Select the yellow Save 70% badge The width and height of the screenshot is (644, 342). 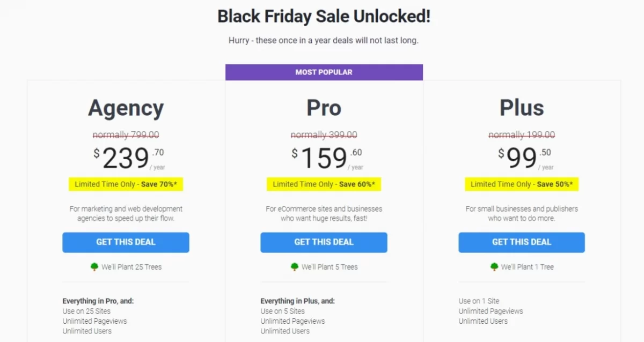point(126,184)
